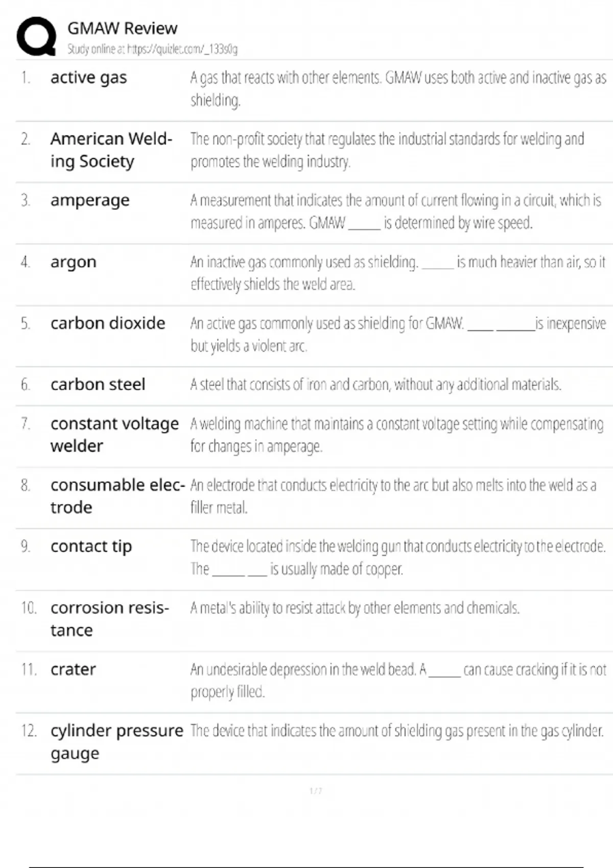Select the term "contact tip"
The height and width of the screenshot is (868, 613).
(91, 546)
